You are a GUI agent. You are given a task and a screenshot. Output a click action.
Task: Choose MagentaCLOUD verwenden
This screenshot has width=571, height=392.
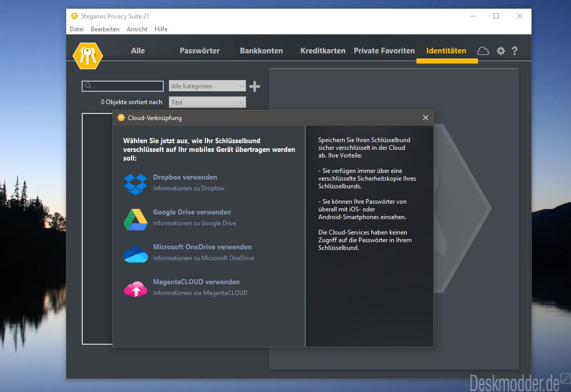pyautogui.click(x=196, y=282)
